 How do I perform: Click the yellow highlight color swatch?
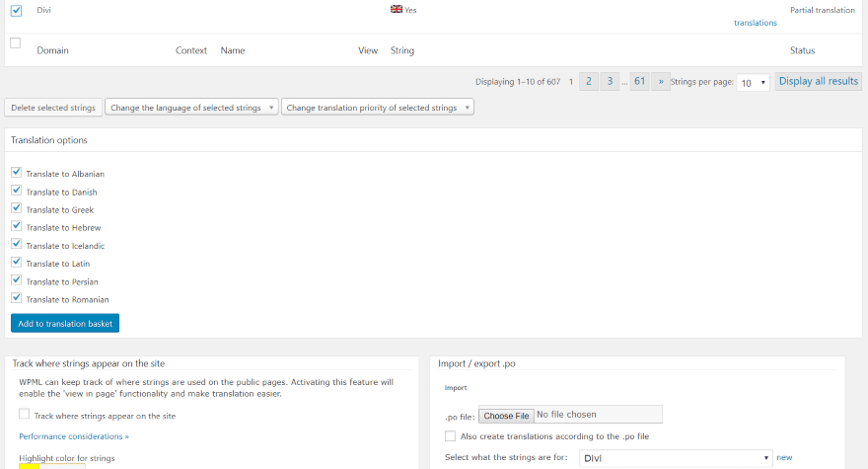(30, 466)
